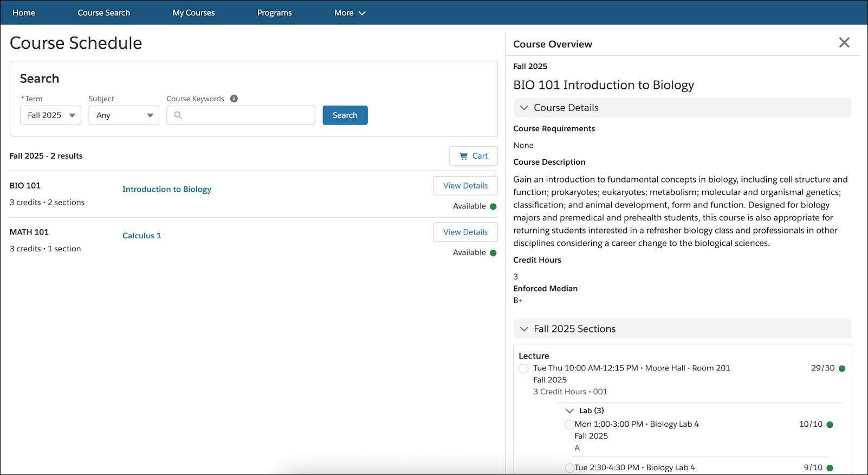868x475 pixels.
Task: Switch to the Course Search tab
Action: pos(104,13)
